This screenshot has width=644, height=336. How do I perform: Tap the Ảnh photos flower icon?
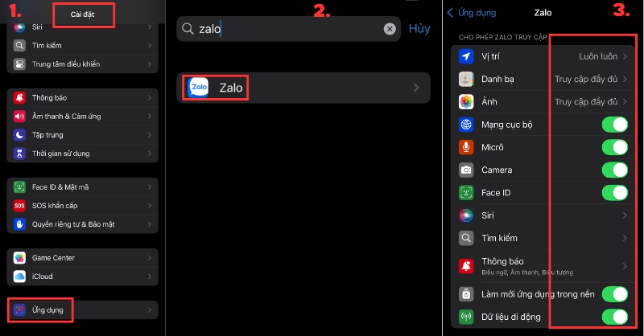point(466,102)
